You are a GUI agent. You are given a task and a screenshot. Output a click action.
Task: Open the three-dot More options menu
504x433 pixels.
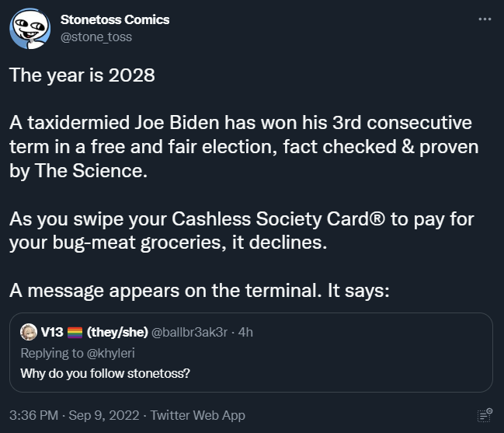point(485,19)
